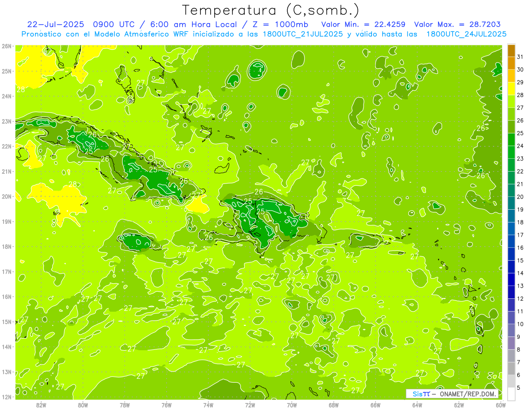Screen dimensions: 532x411
Task: Click the 72W longitude axis label
Action: pyautogui.click(x=250, y=405)
